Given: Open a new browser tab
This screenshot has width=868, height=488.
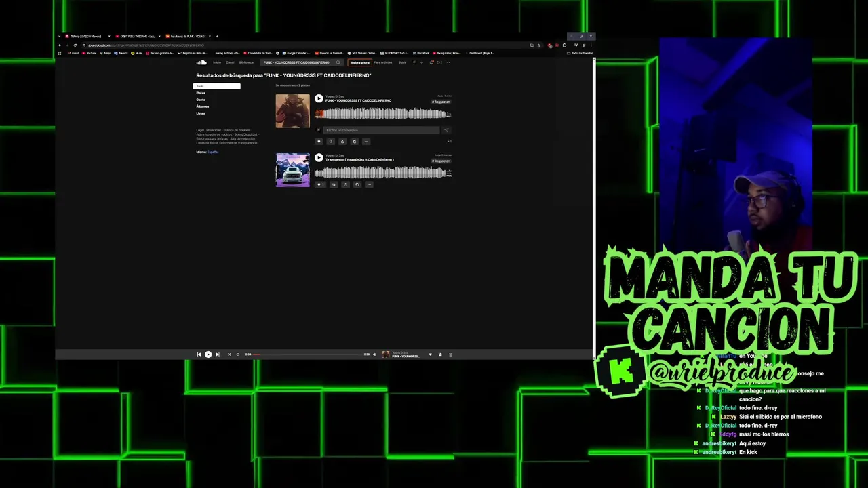Looking at the screenshot, I should (217, 36).
